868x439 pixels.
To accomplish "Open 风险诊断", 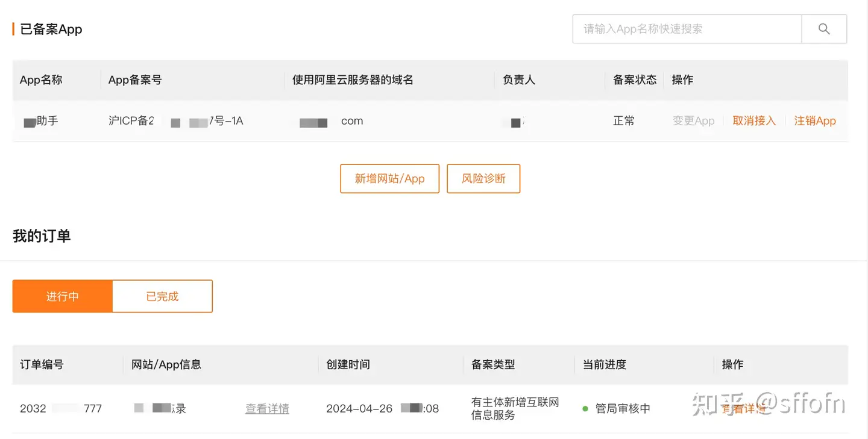I will pyautogui.click(x=483, y=179).
